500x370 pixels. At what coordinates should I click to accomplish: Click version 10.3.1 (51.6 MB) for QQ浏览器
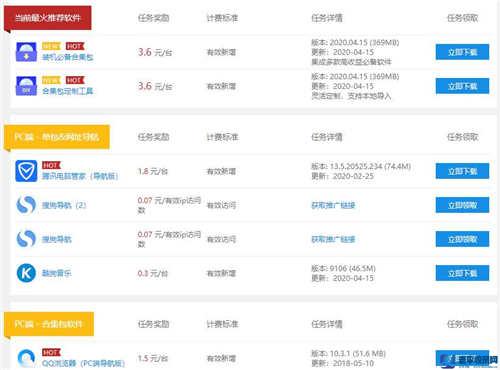tap(348, 353)
